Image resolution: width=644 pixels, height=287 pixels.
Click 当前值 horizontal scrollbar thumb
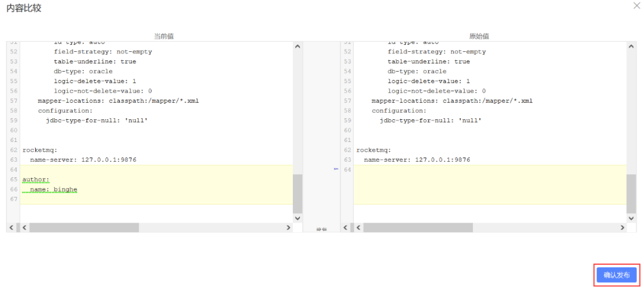coord(84,227)
